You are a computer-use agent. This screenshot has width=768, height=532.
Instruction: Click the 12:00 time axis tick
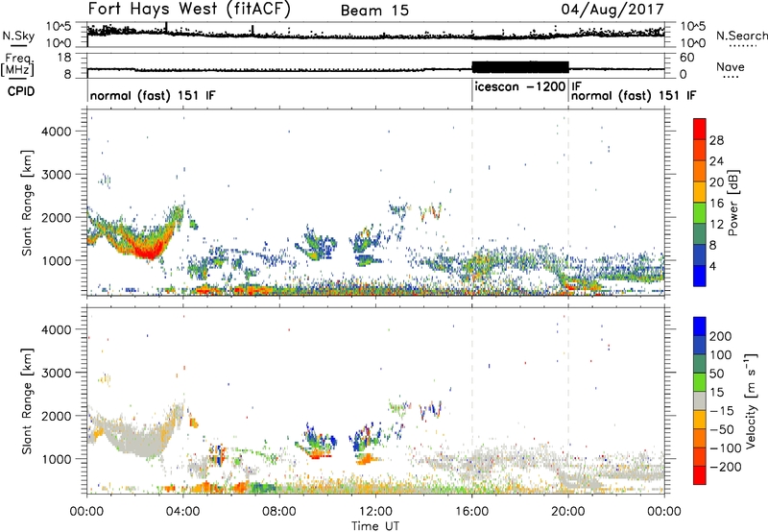click(375, 512)
